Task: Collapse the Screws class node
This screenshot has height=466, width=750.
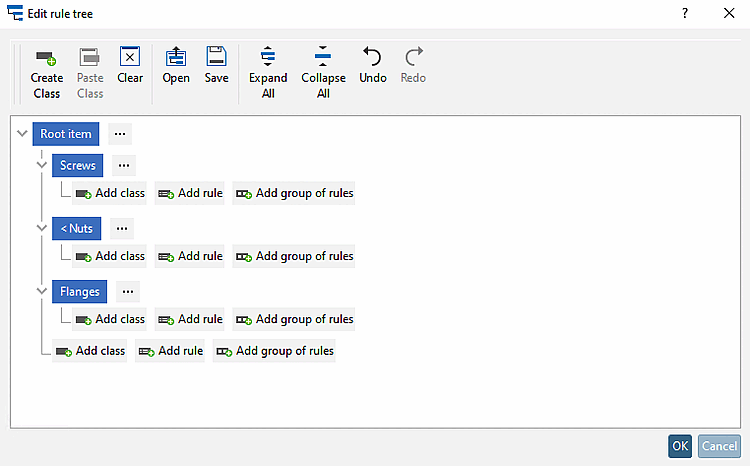Action: coord(42,165)
